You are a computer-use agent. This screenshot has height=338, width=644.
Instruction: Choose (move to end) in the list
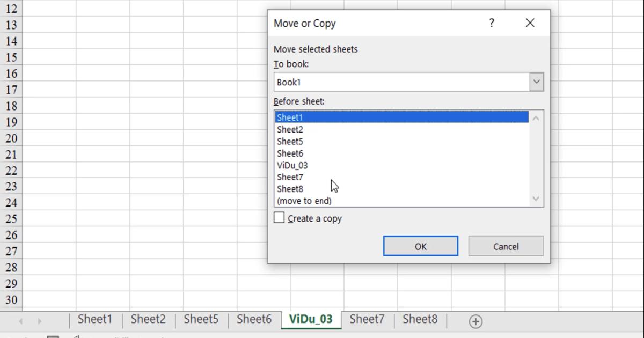pos(322,201)
